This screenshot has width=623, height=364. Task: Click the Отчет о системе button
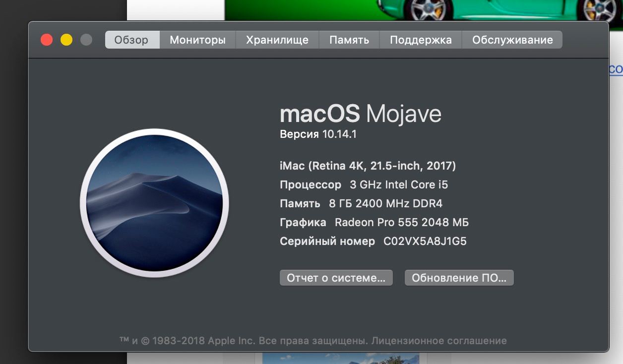336,278
